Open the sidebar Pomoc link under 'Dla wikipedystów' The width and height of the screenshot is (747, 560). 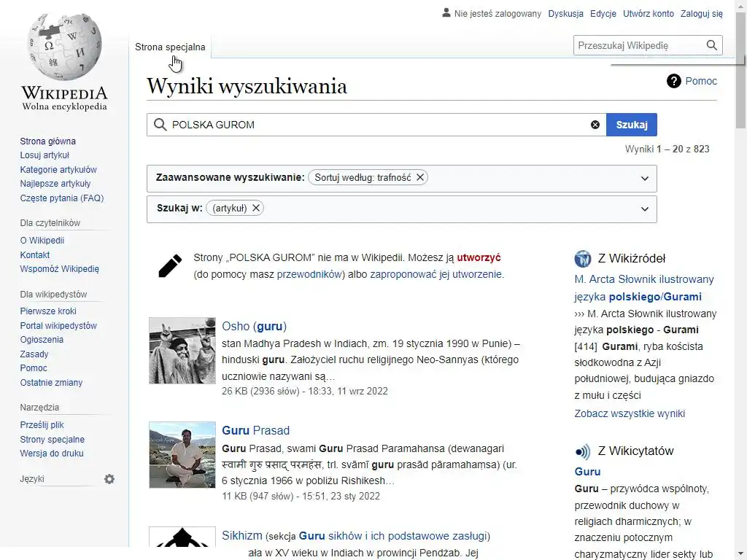point(34,368)
